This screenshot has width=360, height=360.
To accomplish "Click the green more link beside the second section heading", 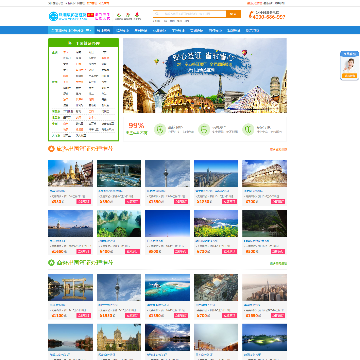I will [278, 263].
